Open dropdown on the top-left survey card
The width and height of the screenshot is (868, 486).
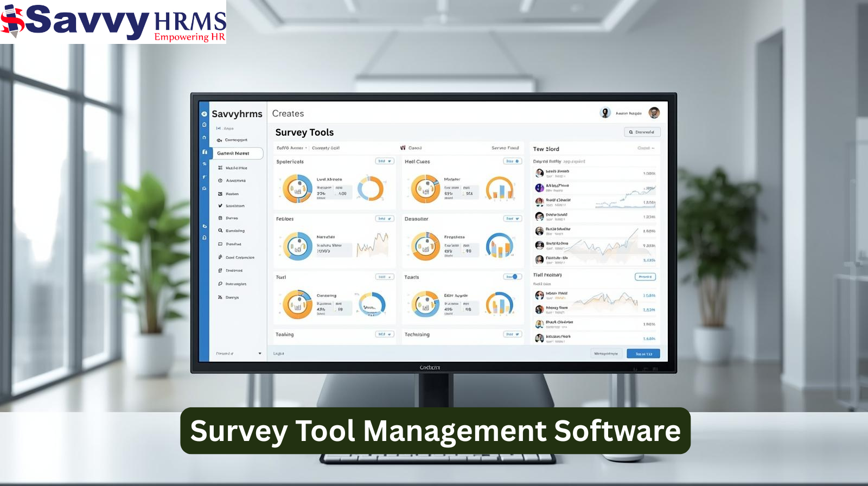(385, 161)
